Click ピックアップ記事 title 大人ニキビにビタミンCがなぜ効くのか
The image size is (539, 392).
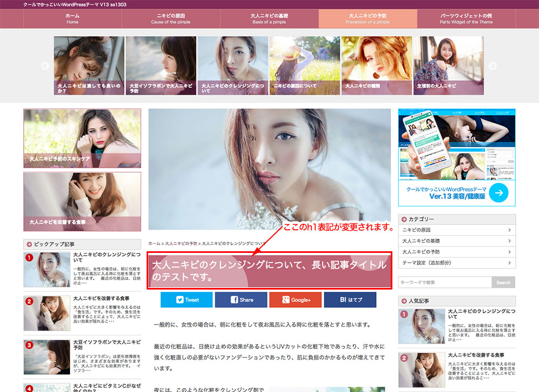(x=107, y=388)
